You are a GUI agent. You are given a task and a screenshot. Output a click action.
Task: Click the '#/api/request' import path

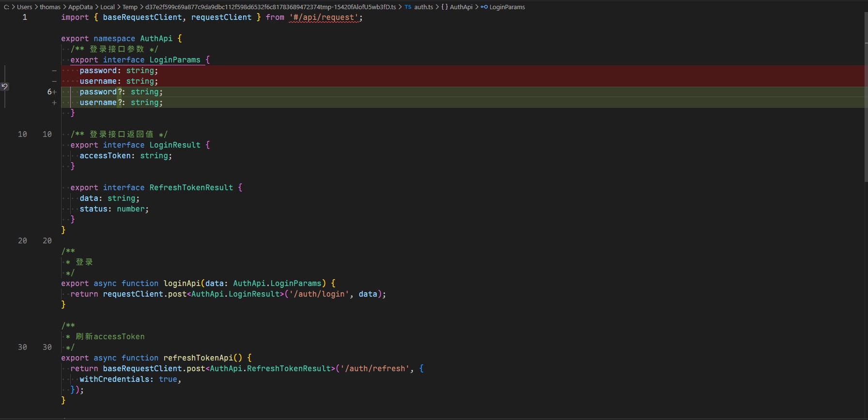tap(324, 17)
